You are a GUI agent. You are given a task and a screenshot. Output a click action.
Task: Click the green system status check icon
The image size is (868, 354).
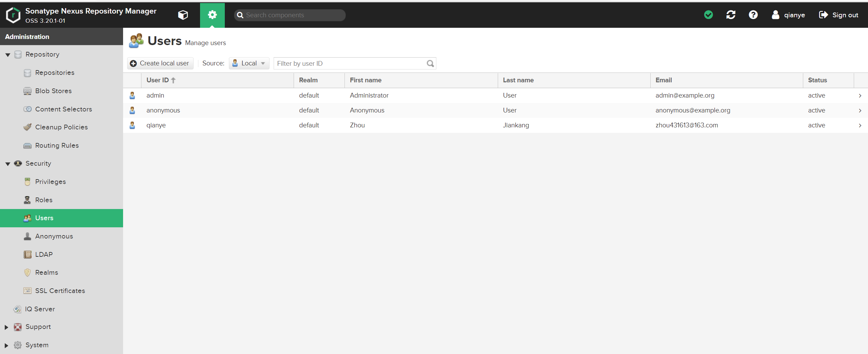pyautogui.click(x=708, y=15)
